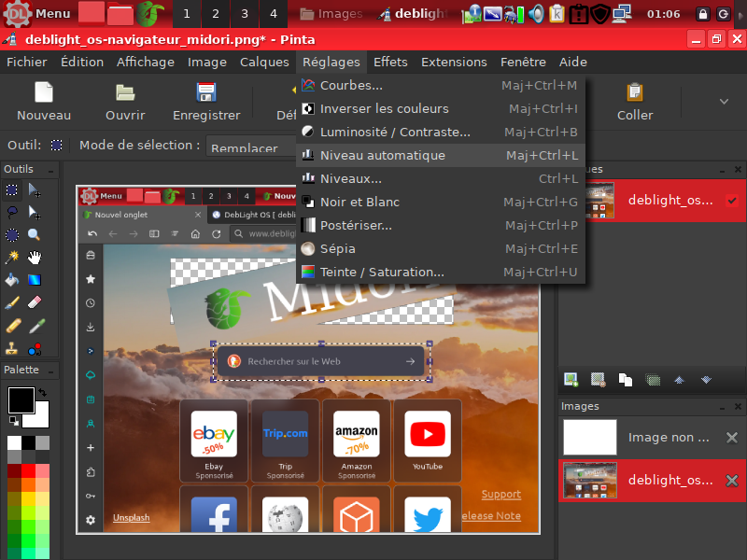Swap primary and secondary palette colors

[x=43, y=394]
